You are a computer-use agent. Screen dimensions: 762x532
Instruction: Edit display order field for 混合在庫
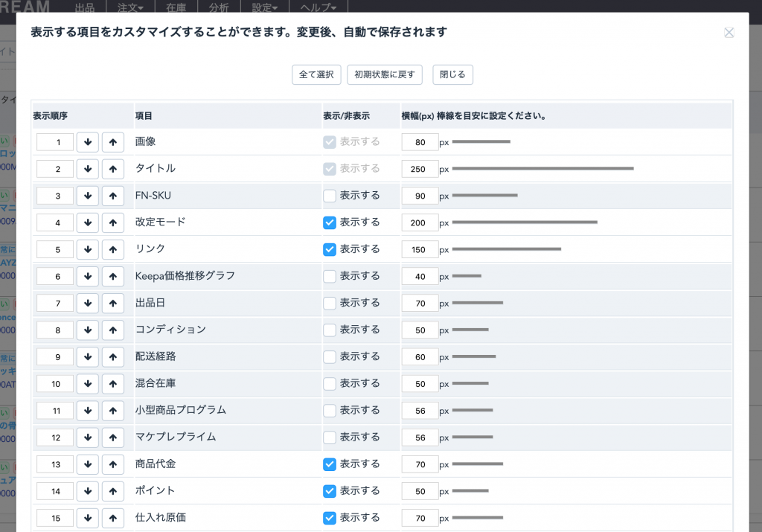pos(55,384)
